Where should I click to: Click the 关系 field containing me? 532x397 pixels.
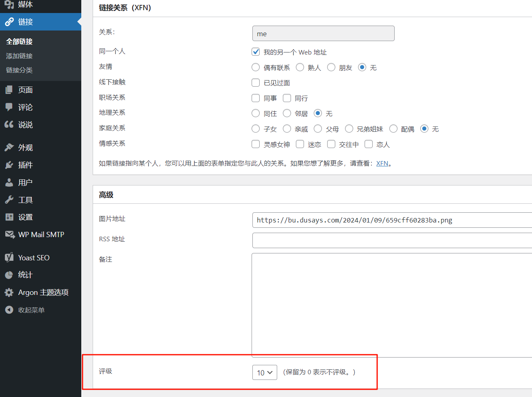click(x=324, y=33)
